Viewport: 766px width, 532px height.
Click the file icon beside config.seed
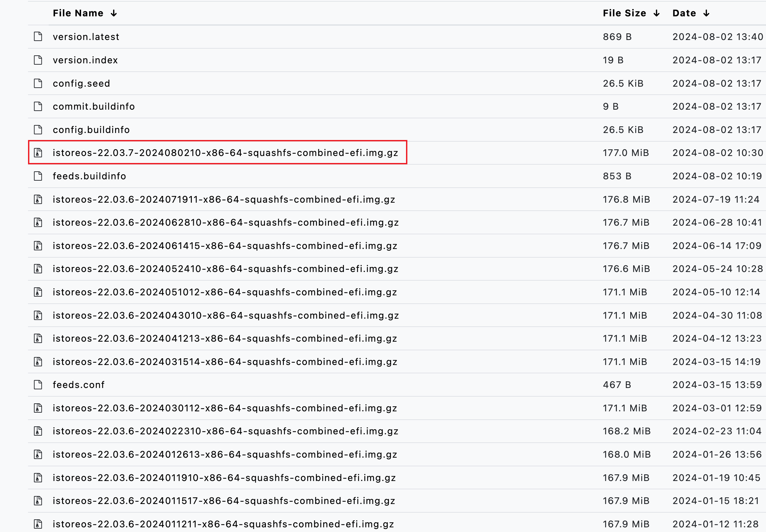click(38, 83)
